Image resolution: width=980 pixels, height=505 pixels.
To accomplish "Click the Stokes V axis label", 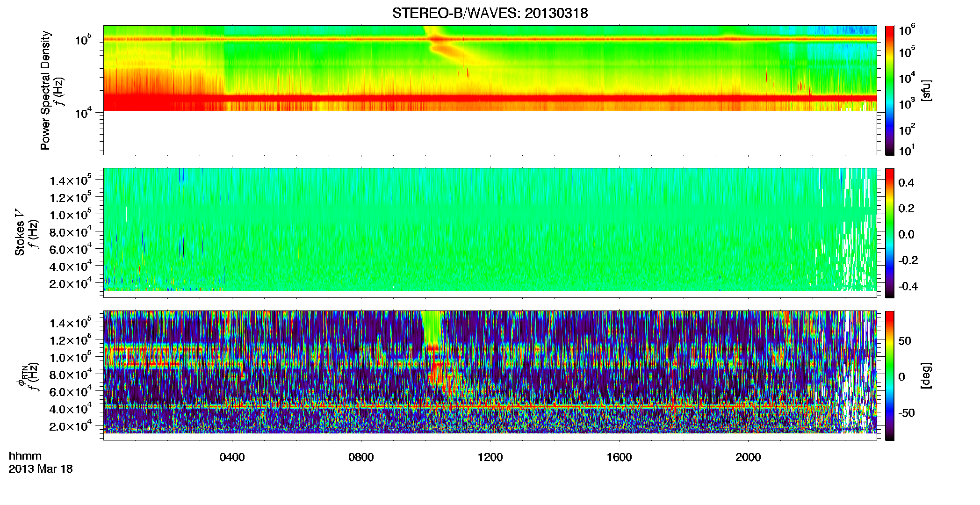I will 20,232.
